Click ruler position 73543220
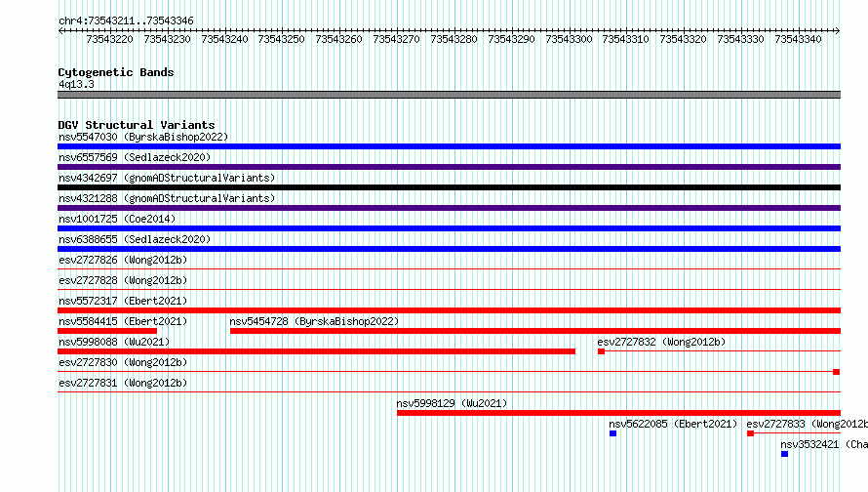Image resolution: width=868 pixels, height=492 pixels. (x=109, y=39)
